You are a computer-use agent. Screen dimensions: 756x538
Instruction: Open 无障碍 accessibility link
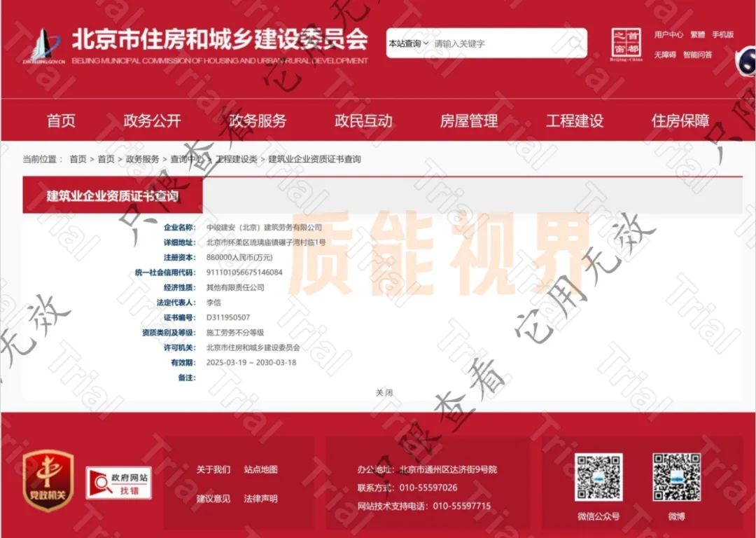pyautogui.click(x=665, y=55)
